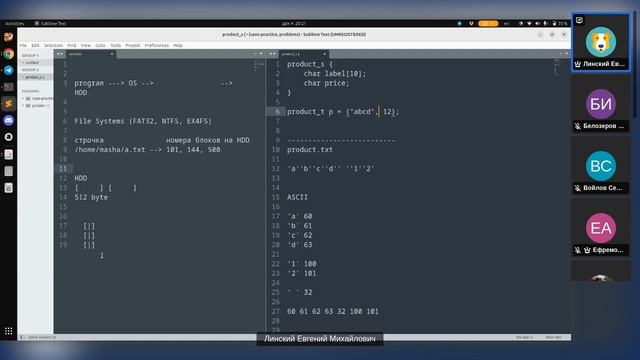The height and width of the screenshot is (360, 640).
Task: Click Activities in the top bar
Action: click(15, 24)
